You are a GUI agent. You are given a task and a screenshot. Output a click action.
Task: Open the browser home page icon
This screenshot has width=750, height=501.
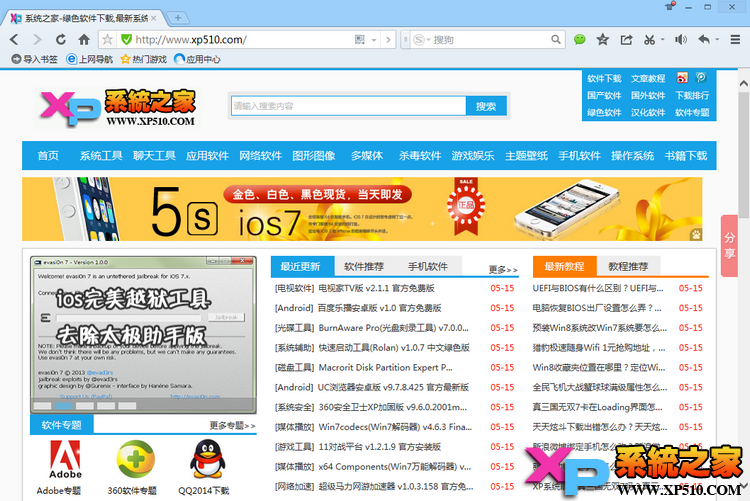coord(84,39)
